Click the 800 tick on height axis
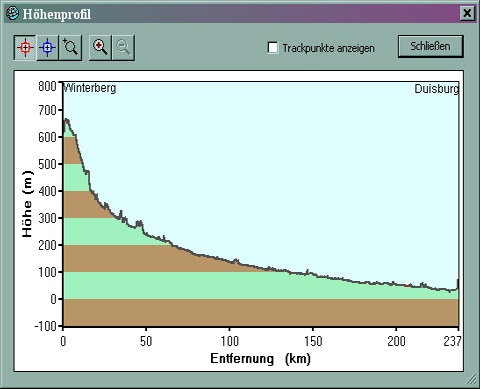480x389 pixels. (47, 86)
